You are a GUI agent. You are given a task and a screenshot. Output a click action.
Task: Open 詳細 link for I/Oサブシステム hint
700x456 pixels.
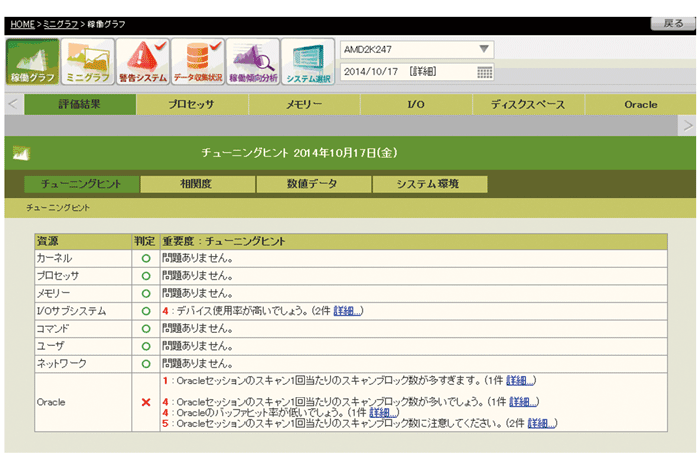click(347, 311)
